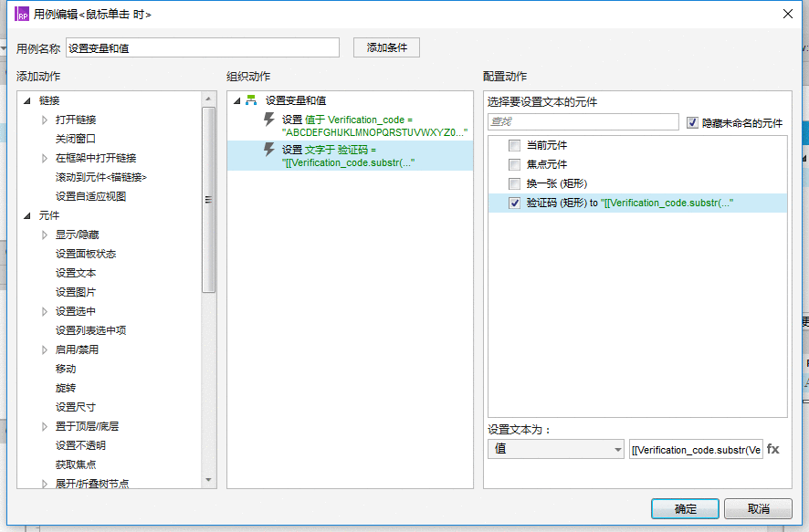The height and width of the screenshot is (532, 809).
Task: Click the 置于顶层/底层 label
Action: (87, 426)
